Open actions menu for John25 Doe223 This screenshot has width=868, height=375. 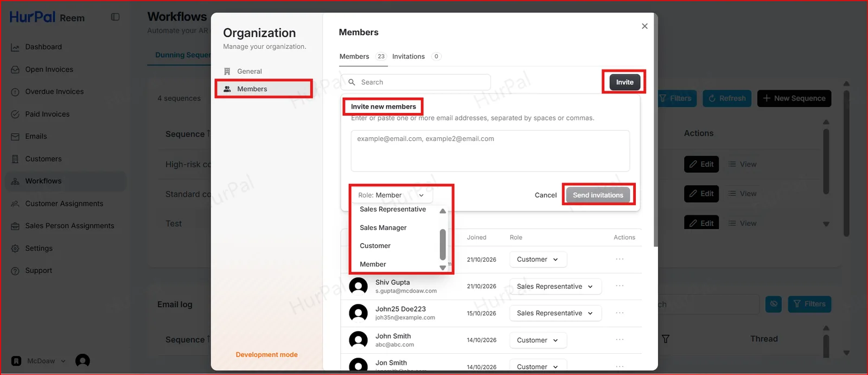620,313
